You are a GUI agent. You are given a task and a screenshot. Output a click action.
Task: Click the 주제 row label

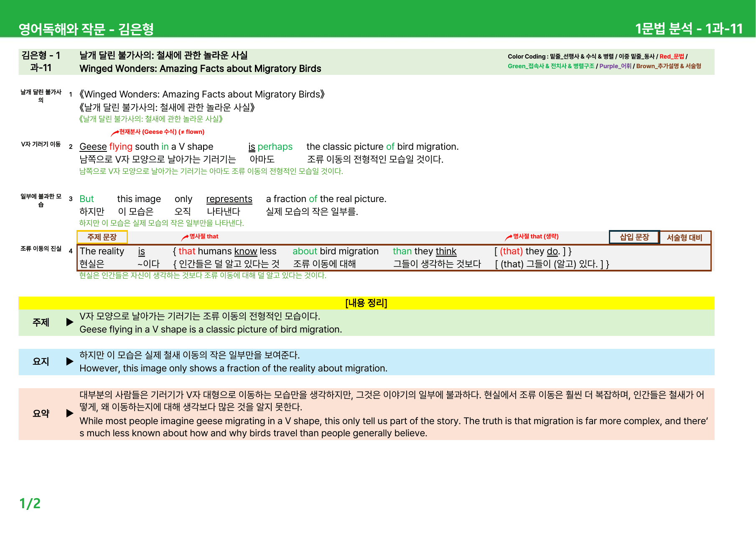41,323
